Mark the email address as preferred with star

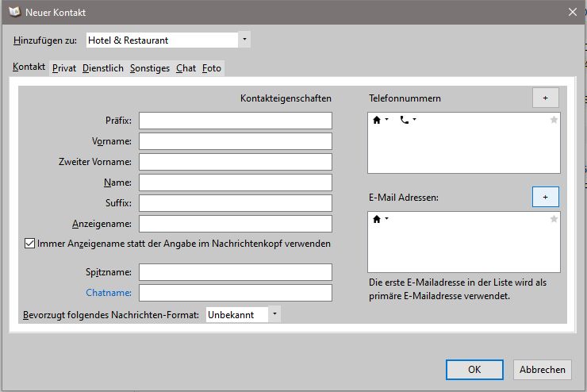(x=554, y=219)
